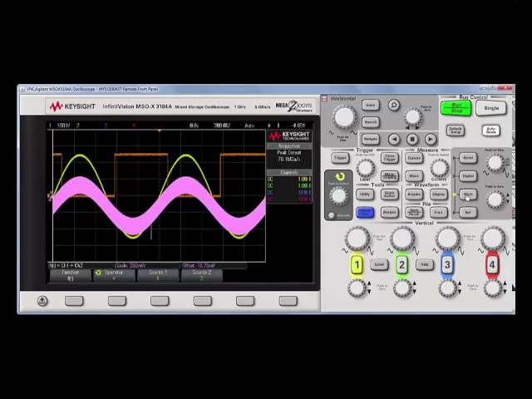Click the blue Wave Gen button

point(365,213)
